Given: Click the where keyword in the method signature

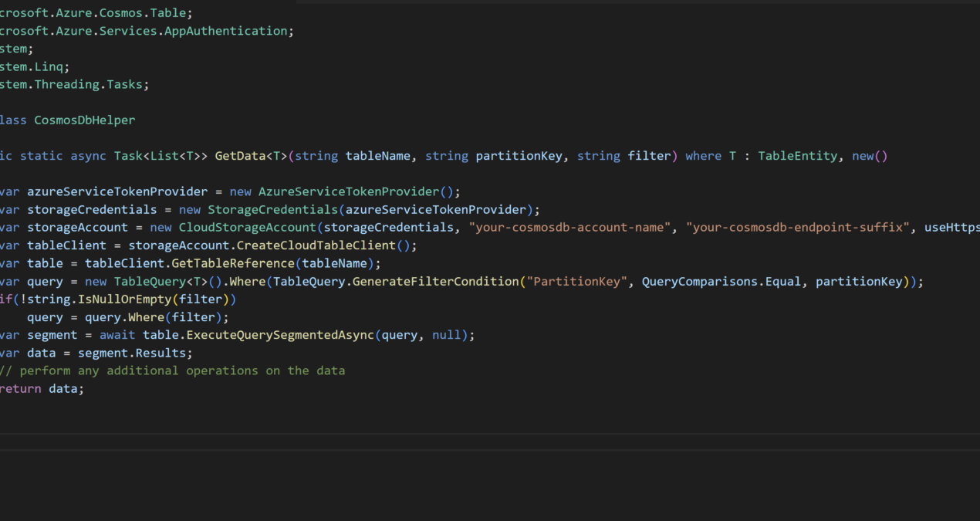Looking at the screenshot, I should pyautogui.click(x=703, y=156).
